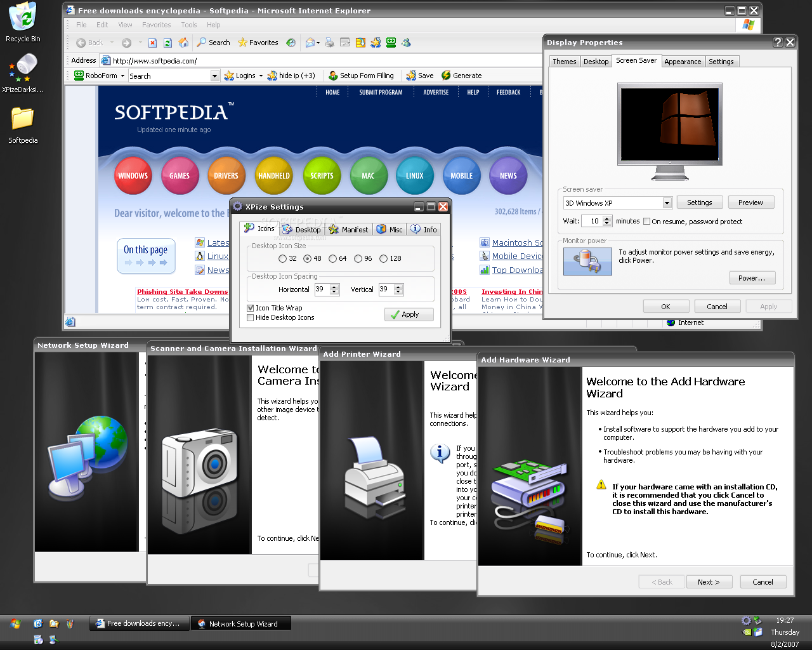The width and height of the screenshot is (812, 650).
Task: Click Setup Form Filling in RoboForm toolbar
Action: pos(361,76)
